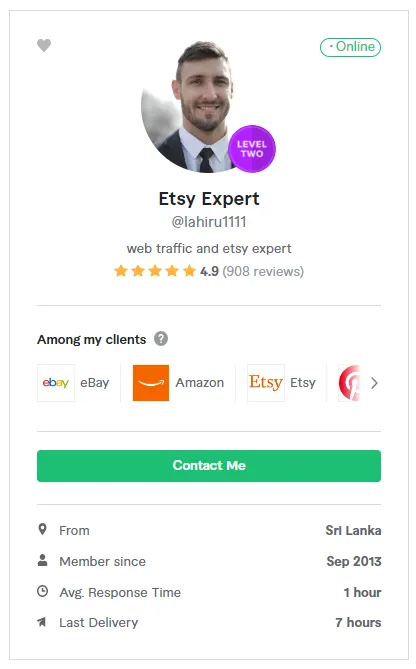Click the Member since person icon
Screen dimensions: 416x669
coord(43,560)
